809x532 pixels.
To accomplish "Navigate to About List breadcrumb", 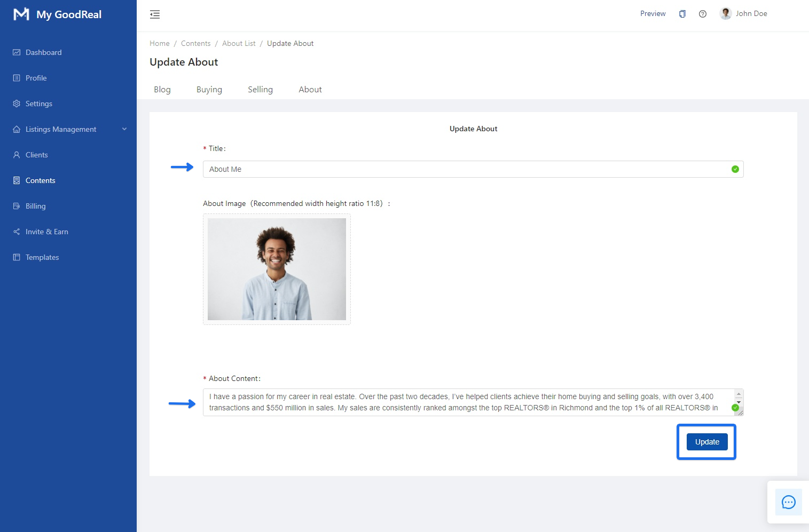I will pyautogui.click(x=239, y=43).
